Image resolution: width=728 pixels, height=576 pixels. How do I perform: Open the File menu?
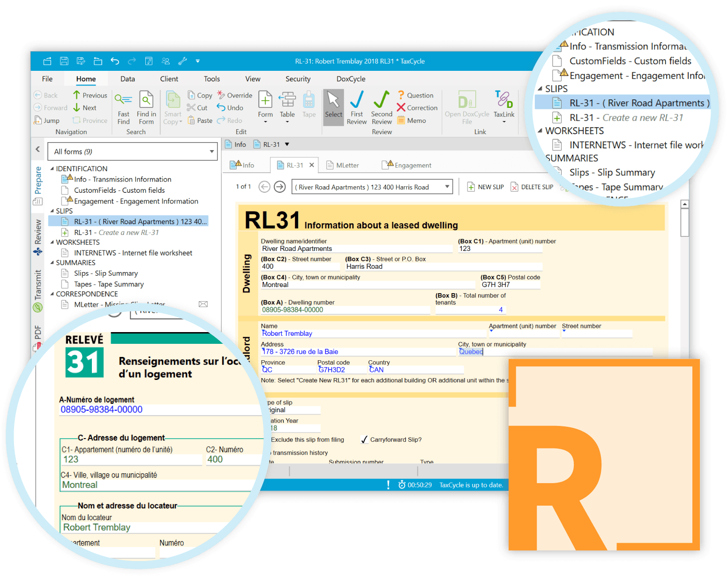[x=47, y=79]
